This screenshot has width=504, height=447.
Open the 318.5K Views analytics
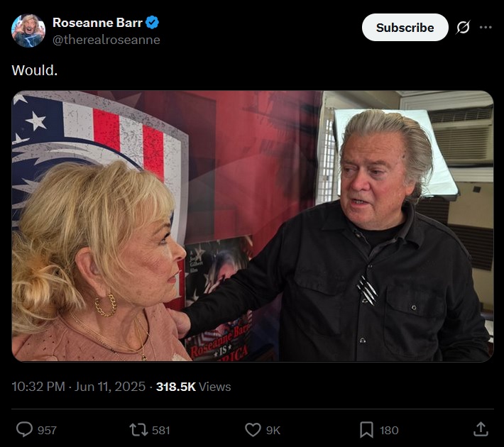tap(194, 387)
